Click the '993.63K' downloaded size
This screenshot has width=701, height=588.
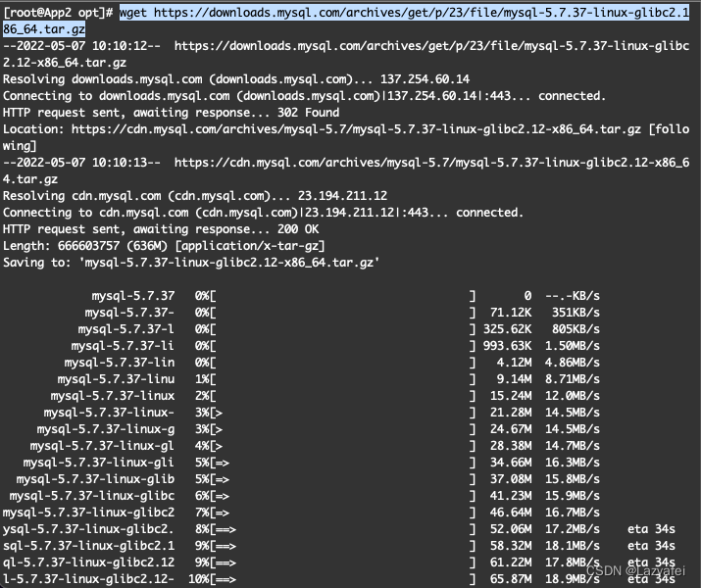point(507,346)
